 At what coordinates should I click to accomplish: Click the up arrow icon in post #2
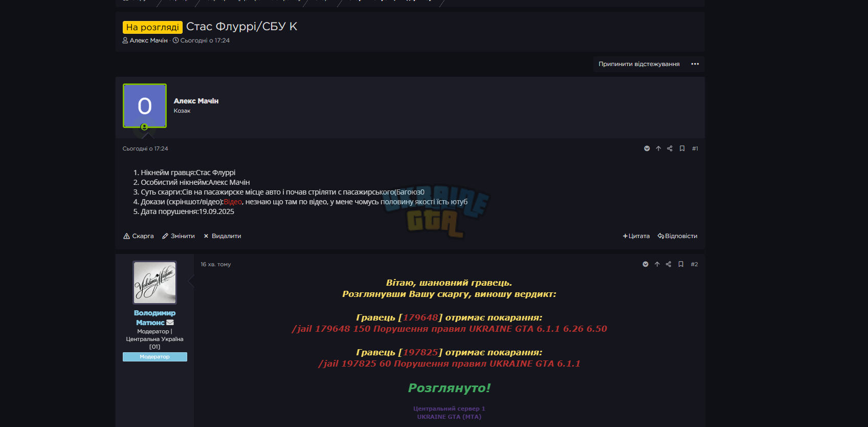pos(657,264)
